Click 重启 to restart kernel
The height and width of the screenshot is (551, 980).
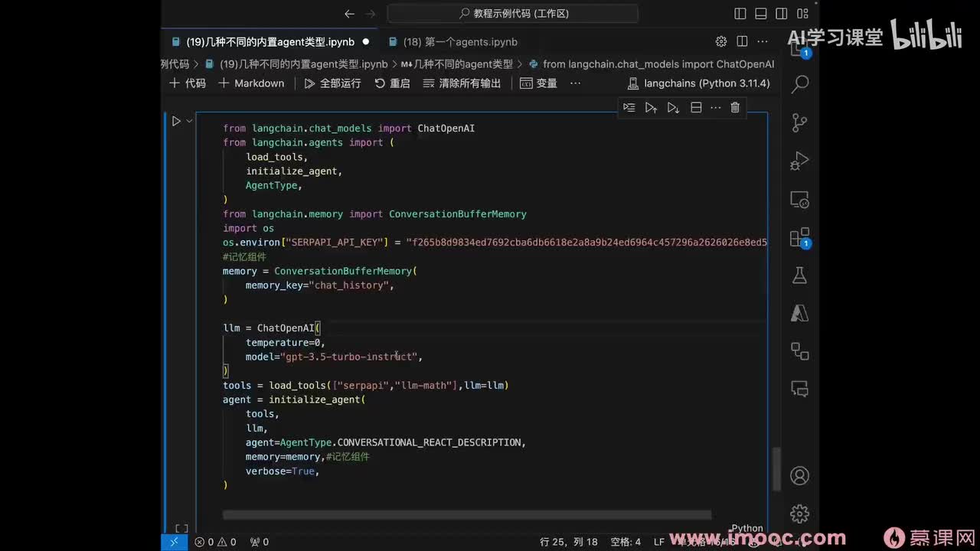392,83
